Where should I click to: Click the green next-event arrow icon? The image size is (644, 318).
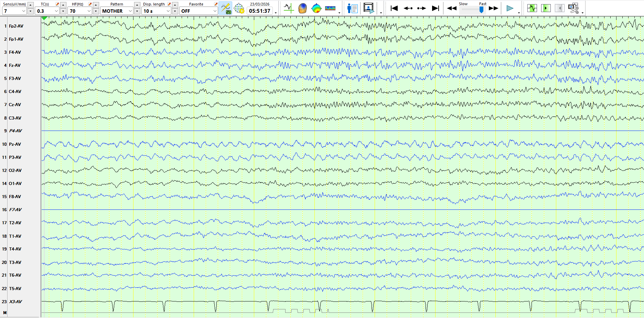(x=546, y=8)
